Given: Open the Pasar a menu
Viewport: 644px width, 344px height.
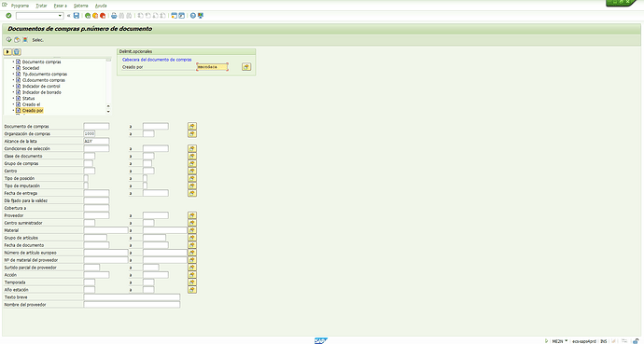Looking at the screenshot, I should pyautogui.click(x=61, y=6).
